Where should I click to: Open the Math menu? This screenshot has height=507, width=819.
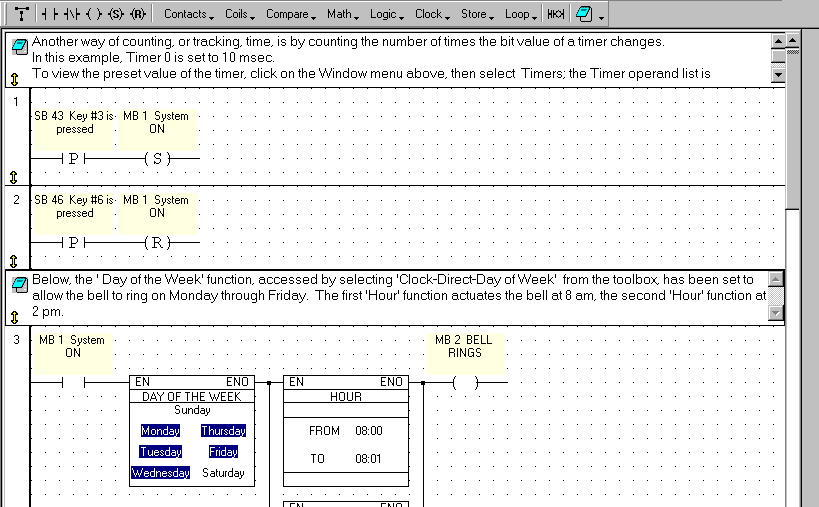pyautogui.click(x=343, y=14)
